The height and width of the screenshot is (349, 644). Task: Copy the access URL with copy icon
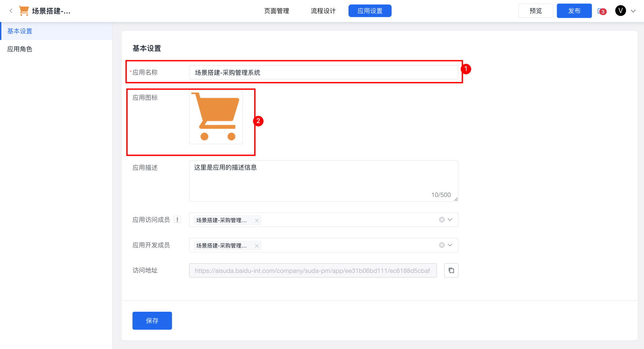[x=451, y=270]
